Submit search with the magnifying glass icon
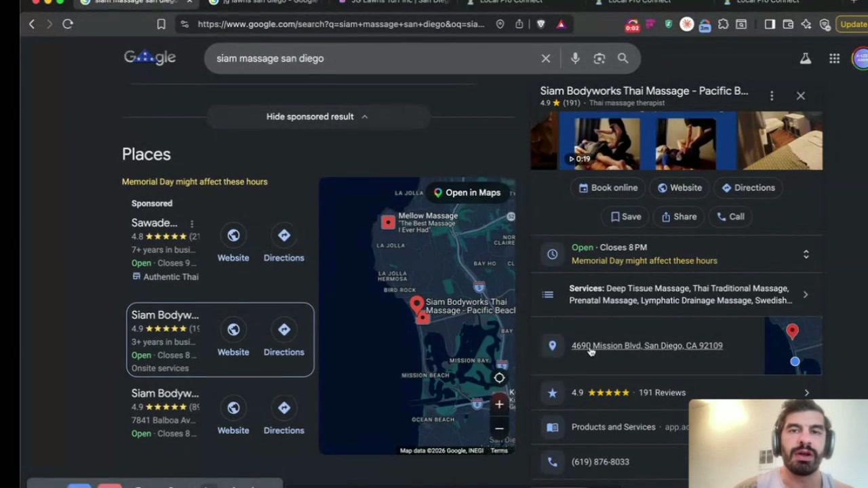 (x=623, y=58)
